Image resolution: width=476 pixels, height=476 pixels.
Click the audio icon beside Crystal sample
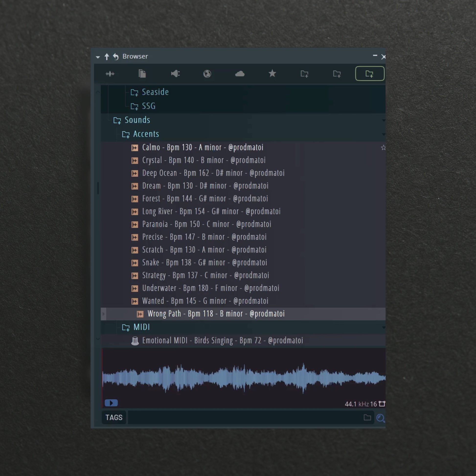point(135,161)
